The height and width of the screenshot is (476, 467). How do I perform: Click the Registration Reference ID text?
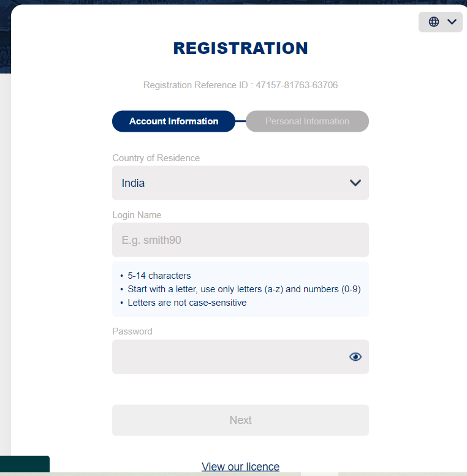240,85
